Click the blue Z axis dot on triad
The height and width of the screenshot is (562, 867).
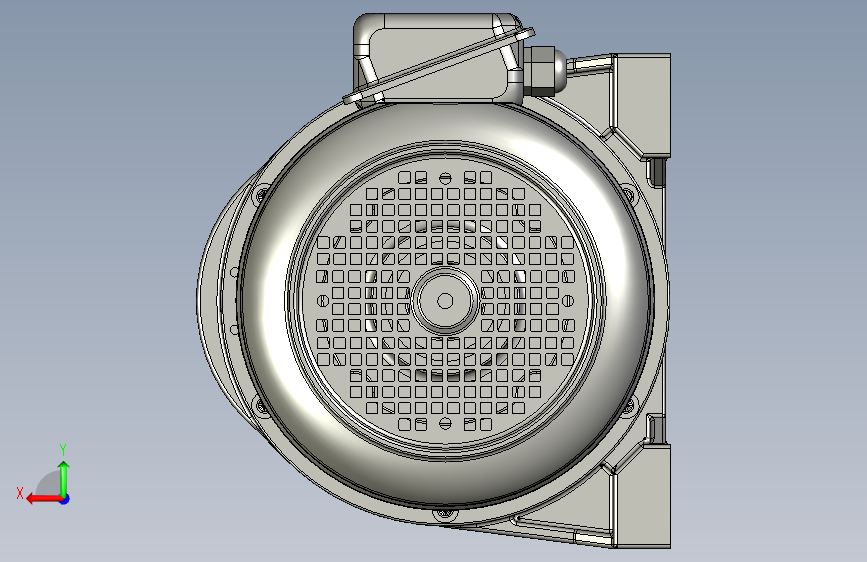(65, 499)
